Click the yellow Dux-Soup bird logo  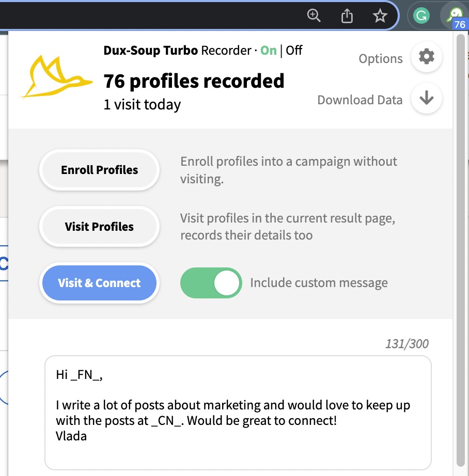[56, 77]
